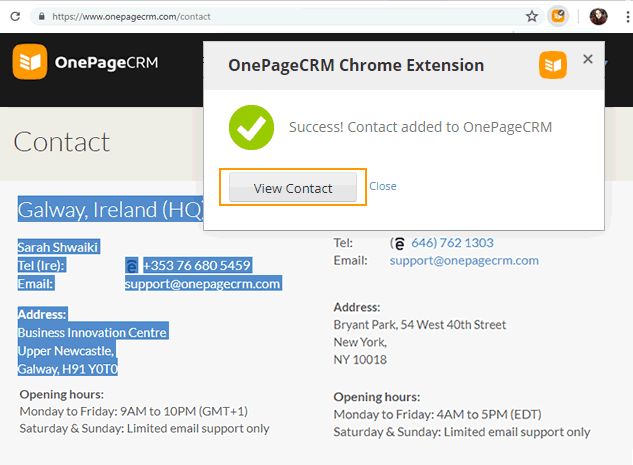
Task: Click the Upper Newcastle address line
Action: (66, 351)
